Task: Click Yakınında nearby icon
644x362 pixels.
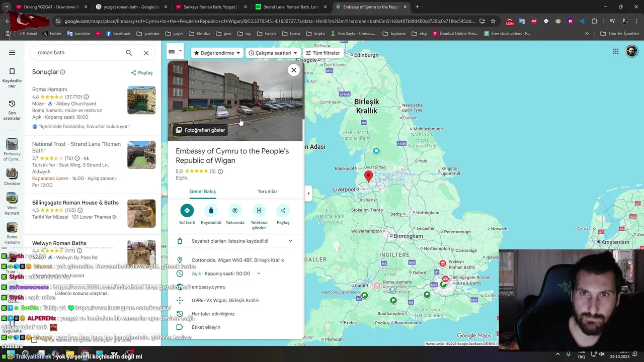Action: [235, 211]
